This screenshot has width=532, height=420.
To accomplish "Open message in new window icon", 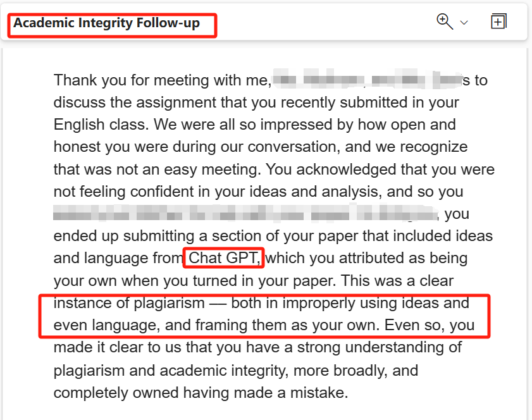I will pyautogui.click(x=498, y=22).
